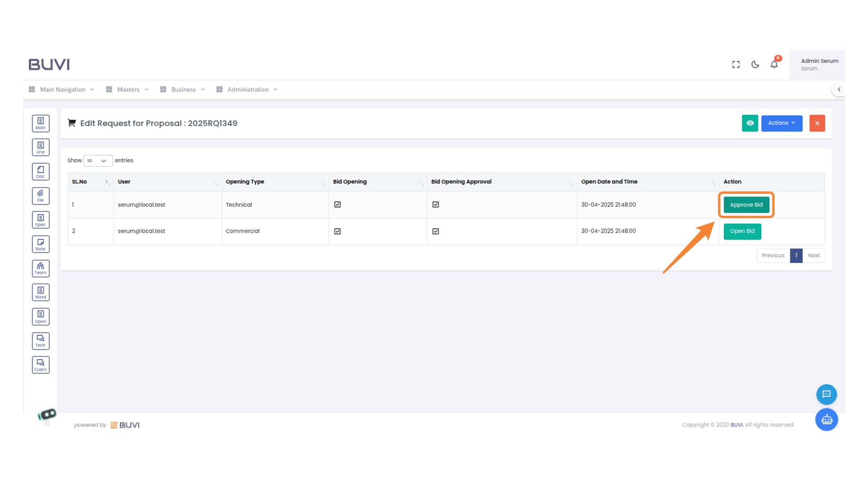This screenshot has width=868, height=488.
Task: Click the Approve Bid button
Action: pyautogui.click(x=746, y=205)
